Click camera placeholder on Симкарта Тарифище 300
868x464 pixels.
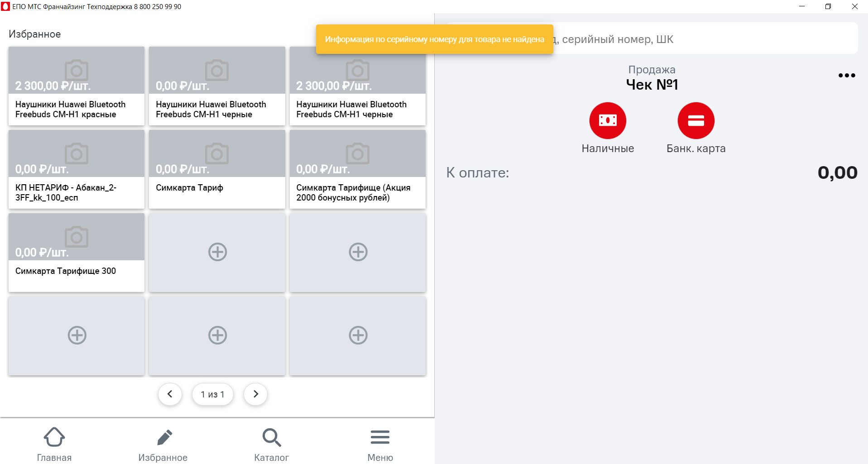(77, 237)
